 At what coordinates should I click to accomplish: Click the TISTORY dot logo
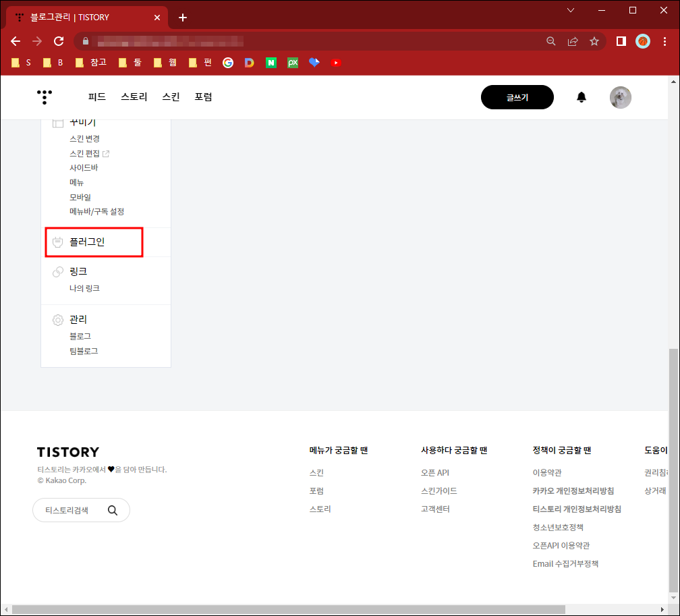[44, 97]
